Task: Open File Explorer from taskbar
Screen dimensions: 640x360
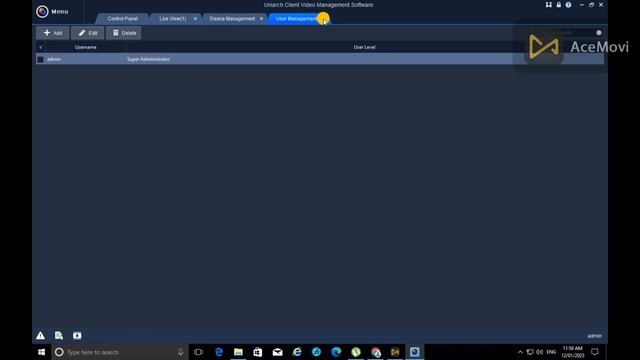Action: 238,352
